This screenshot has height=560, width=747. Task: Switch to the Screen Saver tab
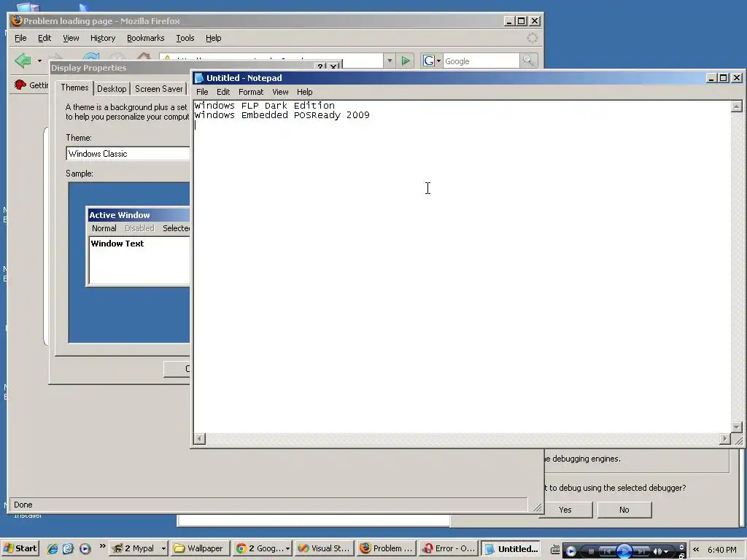pos(158,88)
